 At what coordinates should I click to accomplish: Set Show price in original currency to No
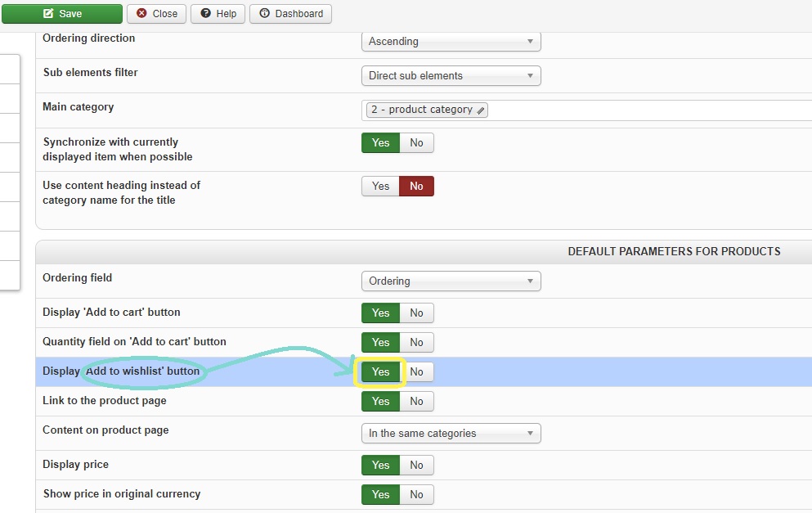tap(417, 494)
